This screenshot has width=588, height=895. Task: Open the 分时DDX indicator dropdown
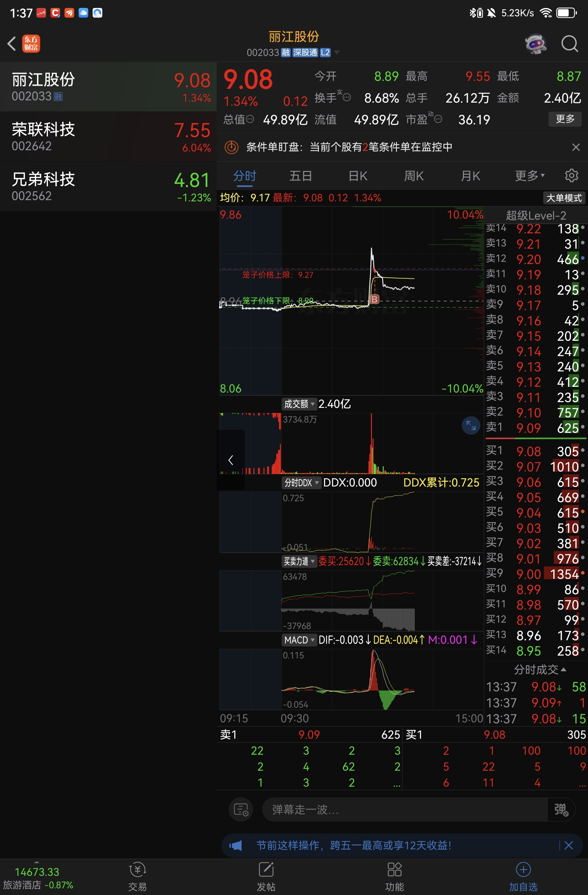301,482
